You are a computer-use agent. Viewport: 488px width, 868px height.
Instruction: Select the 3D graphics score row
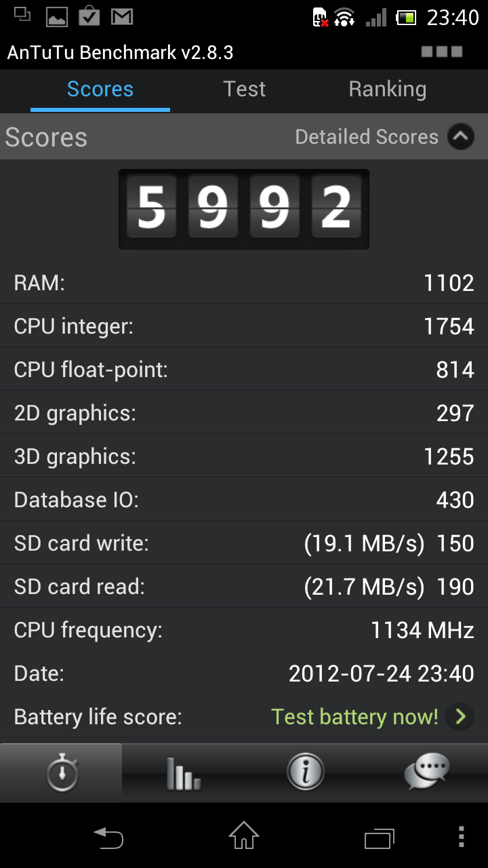[x=244, y=456]
